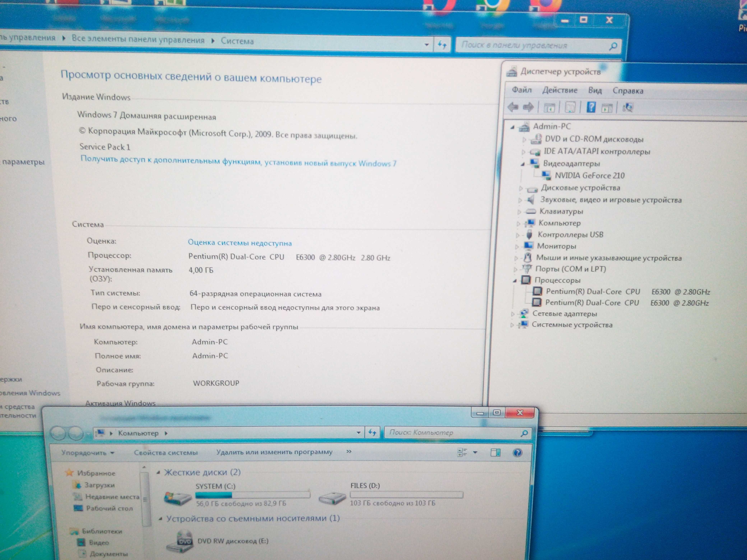
Task: Refresh the System control panel address bar
Action: tap(442, 45)
